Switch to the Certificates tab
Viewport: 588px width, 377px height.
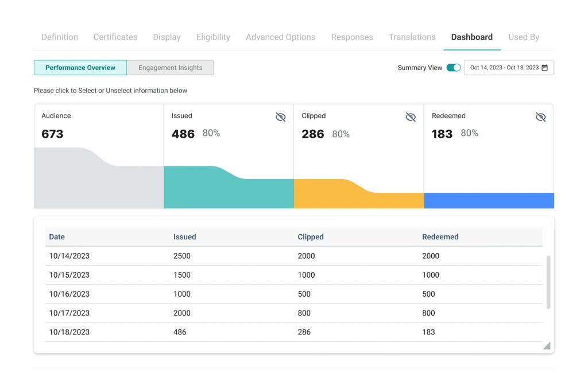pos(115,37)
